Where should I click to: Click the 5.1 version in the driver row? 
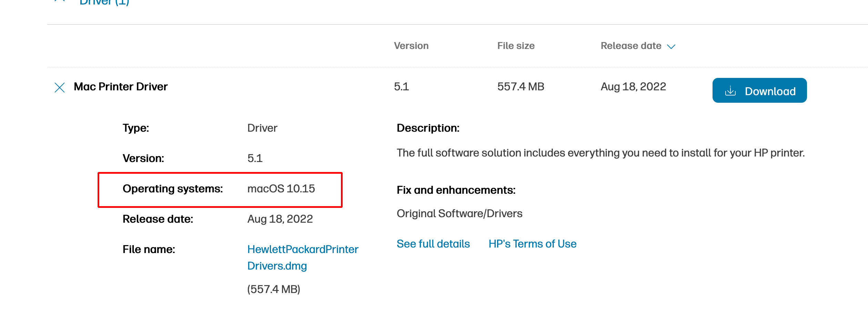tap(401, 87)
